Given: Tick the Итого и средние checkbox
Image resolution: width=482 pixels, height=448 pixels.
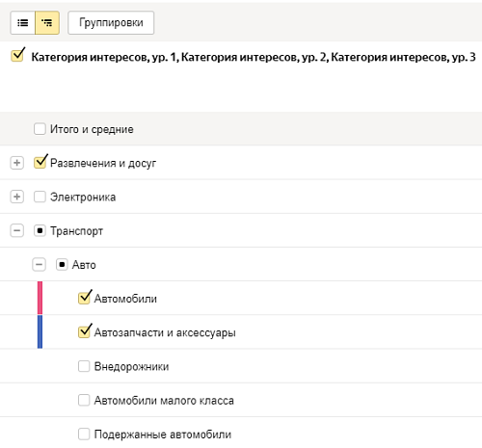Looking at the screenshot, I should coord(40,129).
